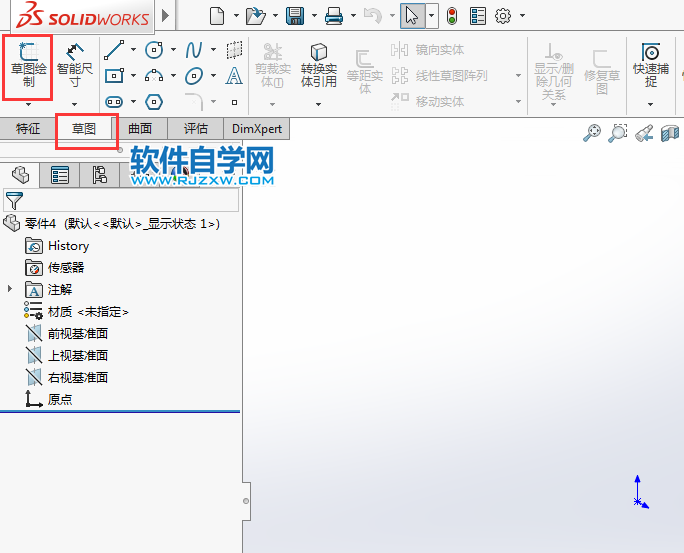The width and height of the screenshot is (684, 553).
Task: Click the 线性草图阵列 linear pattern tool
Action: click(x=439, y=76)
